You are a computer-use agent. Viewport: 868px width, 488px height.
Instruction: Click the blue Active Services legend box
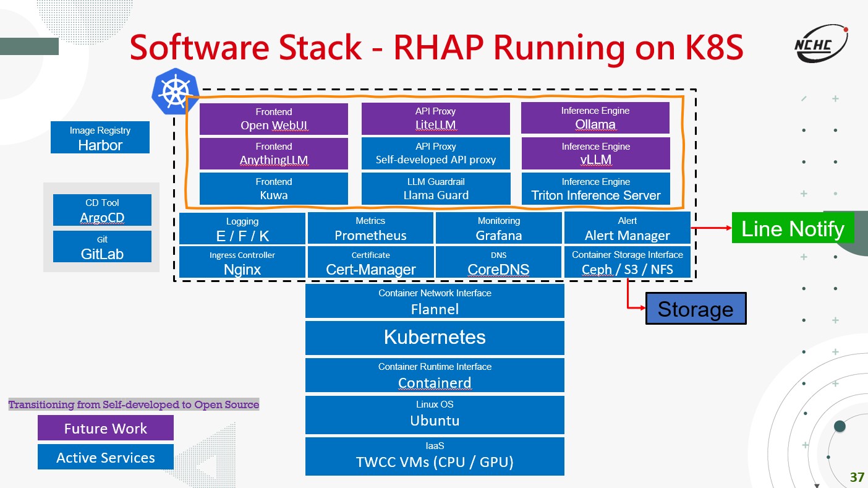pos(106,457)
